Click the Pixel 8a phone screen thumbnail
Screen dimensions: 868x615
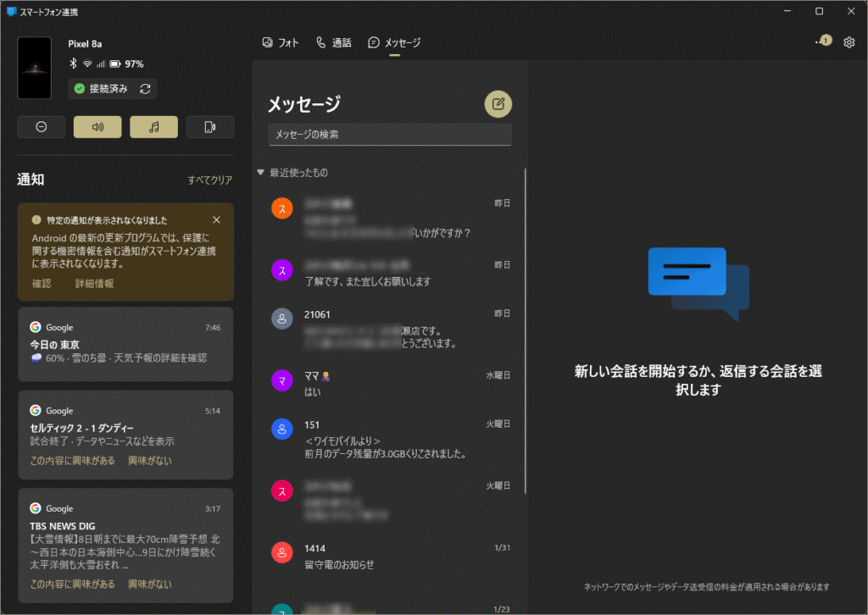pyautogui.click(x=35, y=68)
